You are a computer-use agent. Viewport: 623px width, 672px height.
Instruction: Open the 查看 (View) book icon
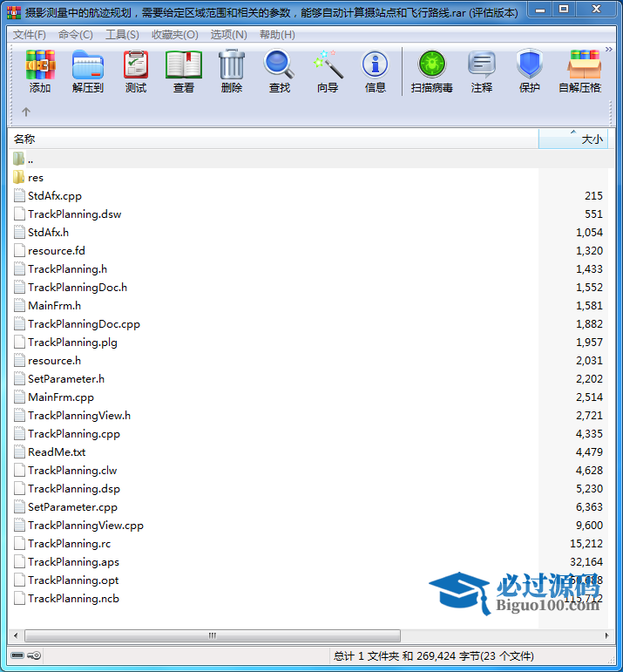click(x=184, y=71)
